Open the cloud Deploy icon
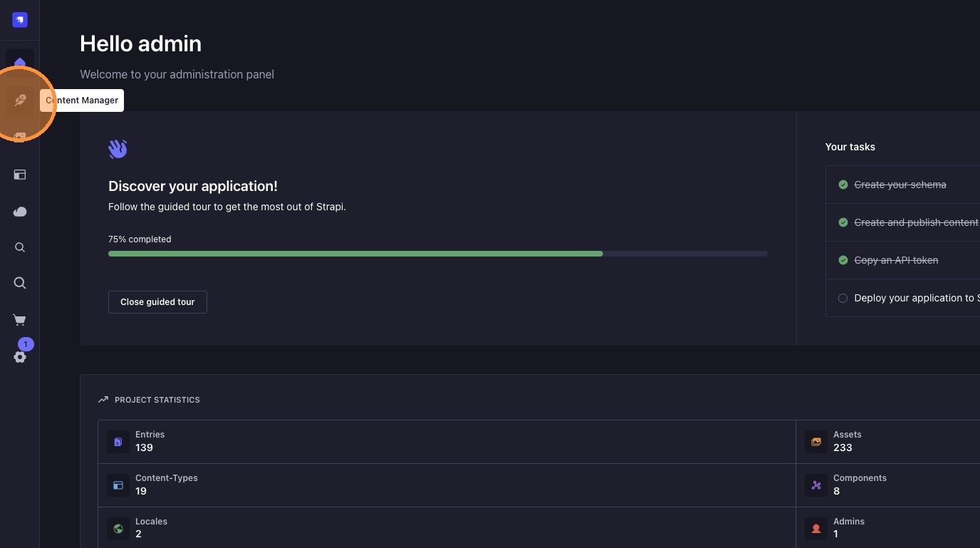 20,212
